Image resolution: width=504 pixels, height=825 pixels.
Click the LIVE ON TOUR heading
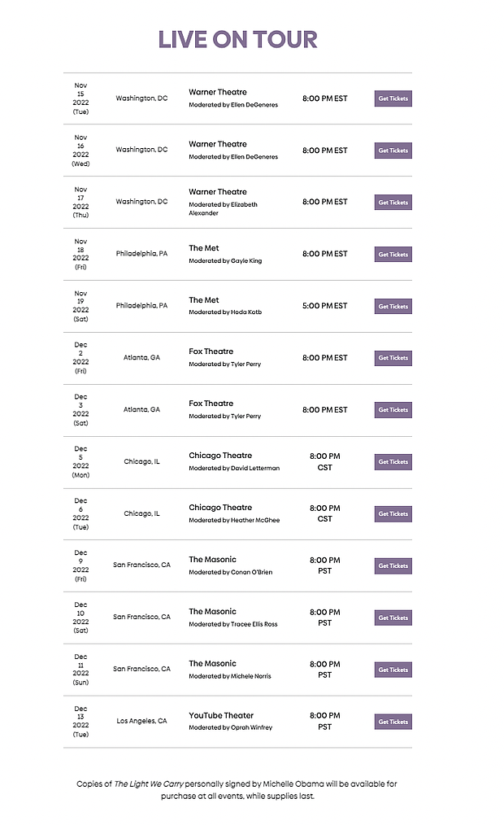pyautogui.click(x=237, y=39)
